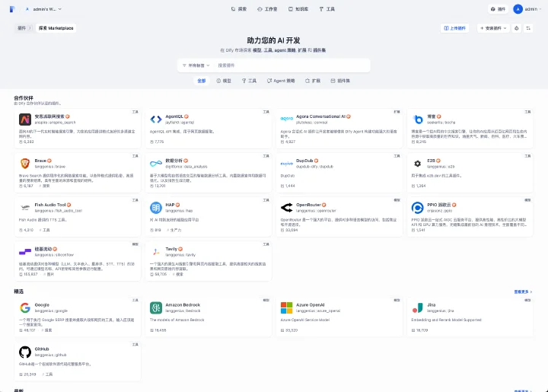The height and width of the screenshot is (392, 548).
Task: Open 工作室 (Studio) in top navigation
Action: point(267,9)
